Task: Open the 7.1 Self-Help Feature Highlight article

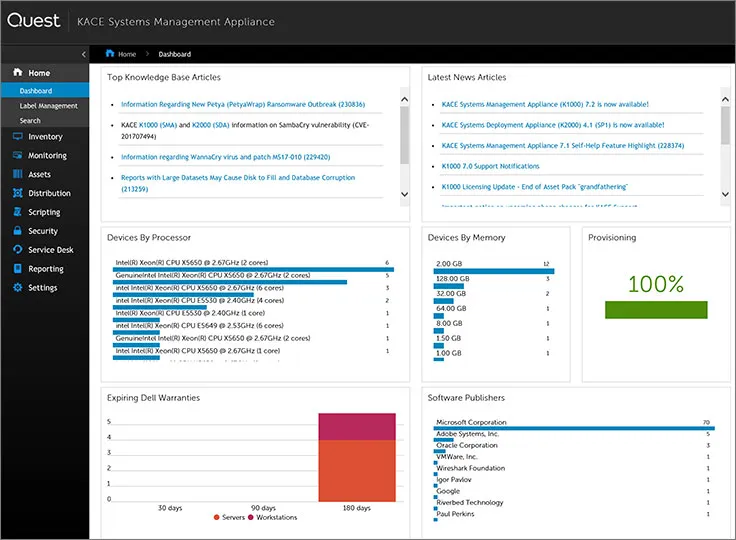Action: (562, 146)
